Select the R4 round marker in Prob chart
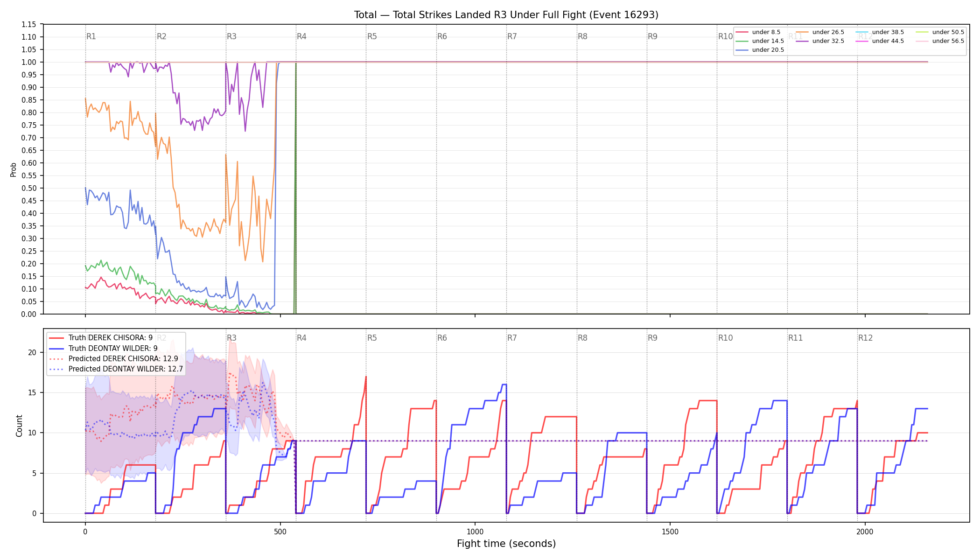This screenshot has height=560, width=980. pyautogui.click(x=302, y=36)
